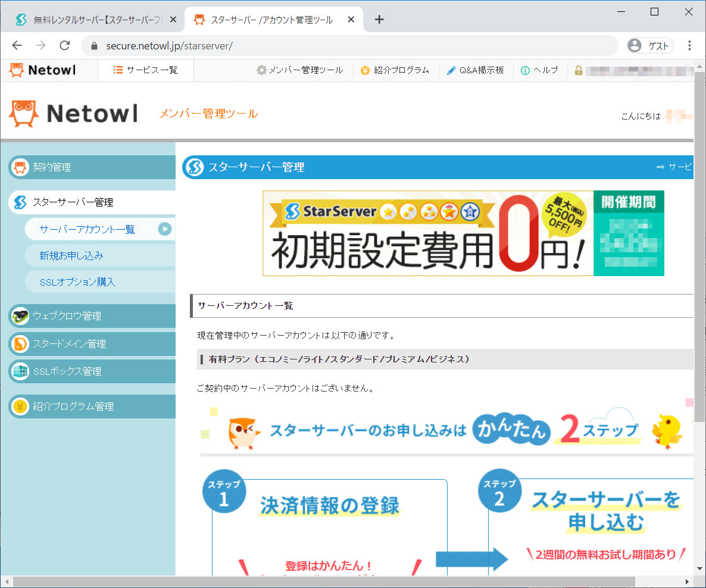Open the Chrome three-dot menu
Image resolution: width=706 pixels, height=588 pixels.
pyautogui.click(x=689, y=45)
